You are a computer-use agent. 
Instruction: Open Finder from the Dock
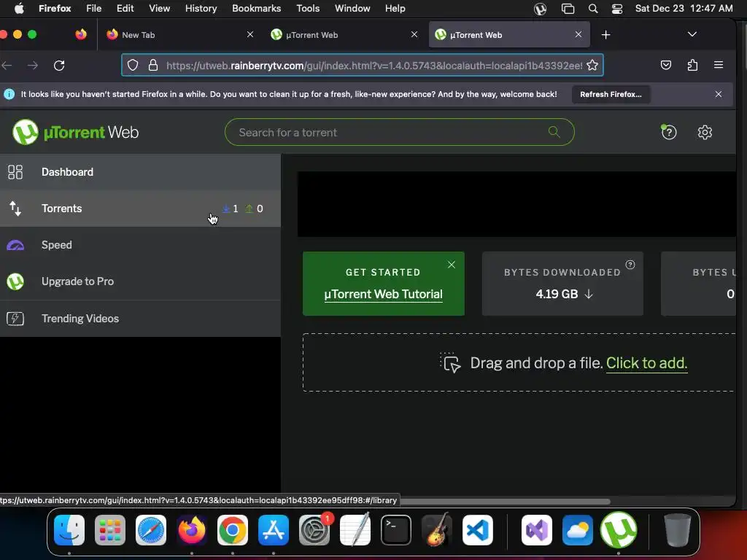(x=69, y=529)
